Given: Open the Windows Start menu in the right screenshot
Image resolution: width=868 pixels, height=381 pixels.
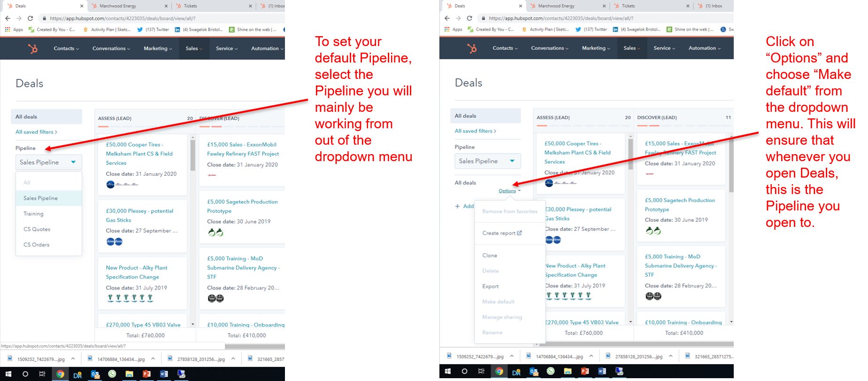Looking at the screenshot, I should [x=448, y=371].
